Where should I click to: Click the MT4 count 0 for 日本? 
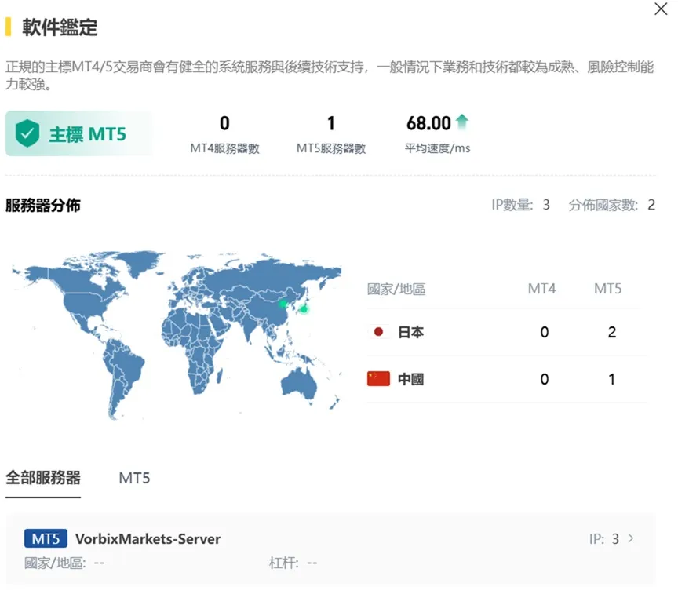click(545, 332)
